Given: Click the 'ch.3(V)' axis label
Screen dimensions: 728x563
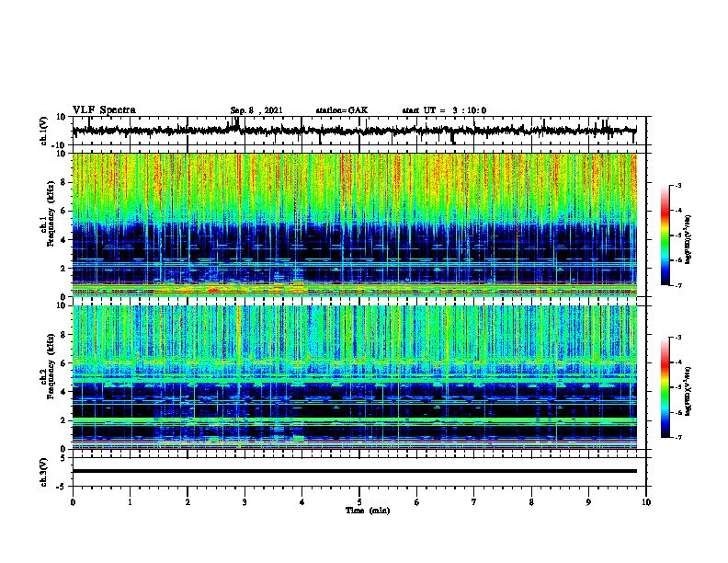Looking at the screenshot, I should 44,472.
